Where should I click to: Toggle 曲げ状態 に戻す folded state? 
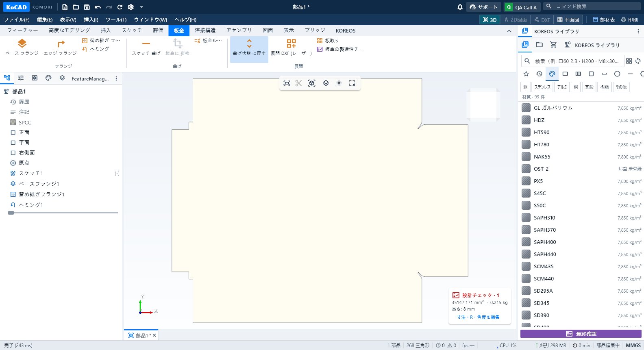click(249, 49)
